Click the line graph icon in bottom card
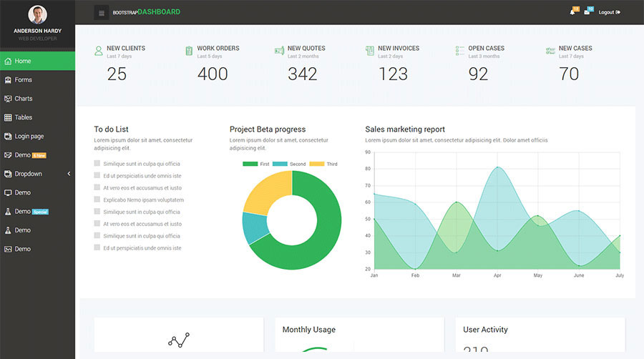 tap(178, 340)
